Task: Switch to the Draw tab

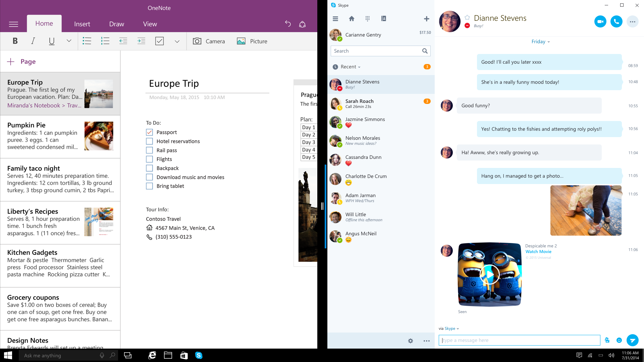Action: click(116, 24)
